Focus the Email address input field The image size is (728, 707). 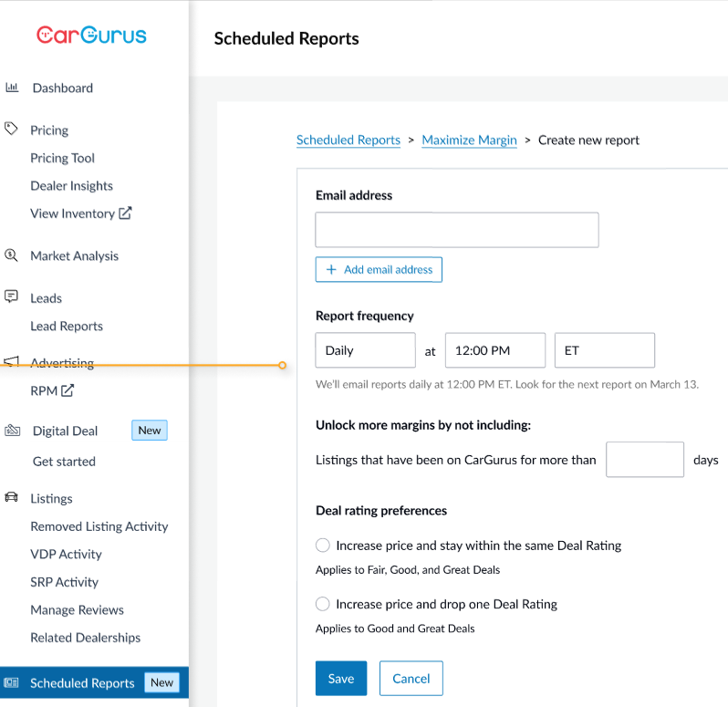click(457, 230)
